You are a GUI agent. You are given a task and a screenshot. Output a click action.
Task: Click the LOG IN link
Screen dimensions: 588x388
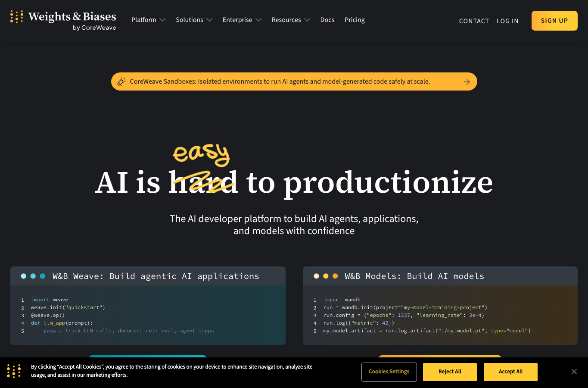click(x=507, y=21)
